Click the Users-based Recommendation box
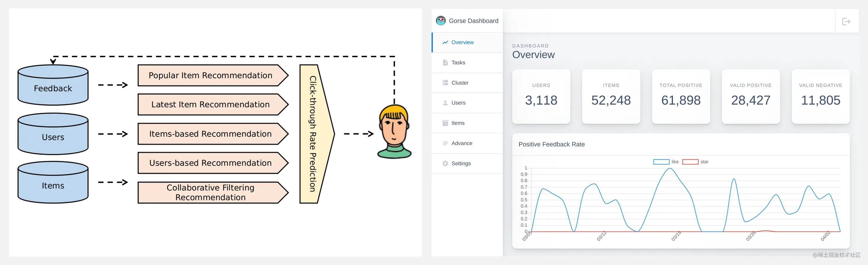Viewport: 868px width, 265px height. [x=213, y=163]
